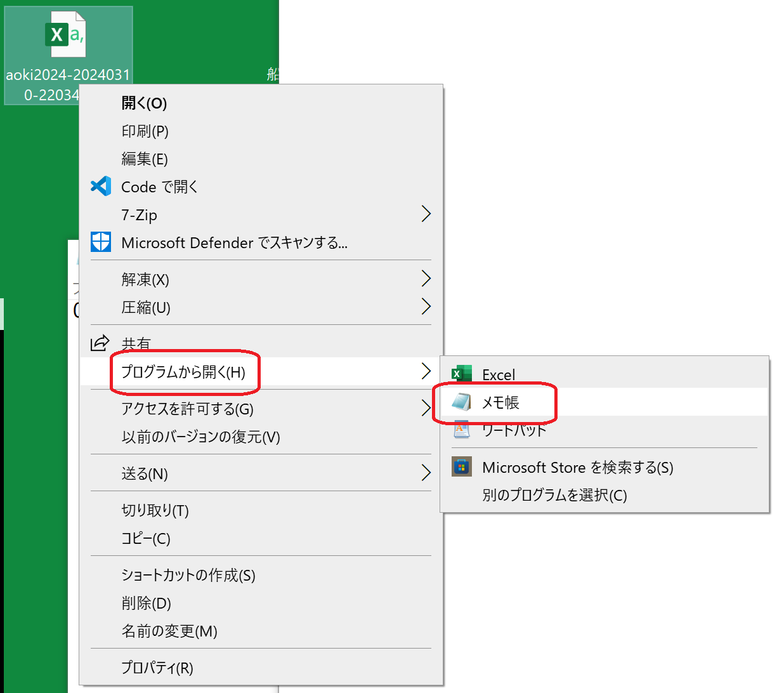
Task: Click the Visual Studio Code icon beside Code で開く
Action: [x=100, y=187]
